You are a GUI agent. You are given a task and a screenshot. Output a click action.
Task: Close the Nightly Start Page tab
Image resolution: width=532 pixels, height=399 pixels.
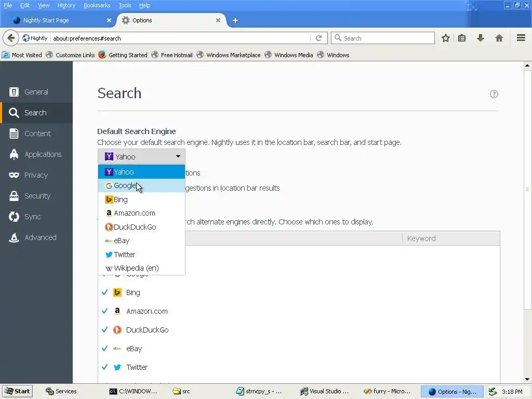109,20
